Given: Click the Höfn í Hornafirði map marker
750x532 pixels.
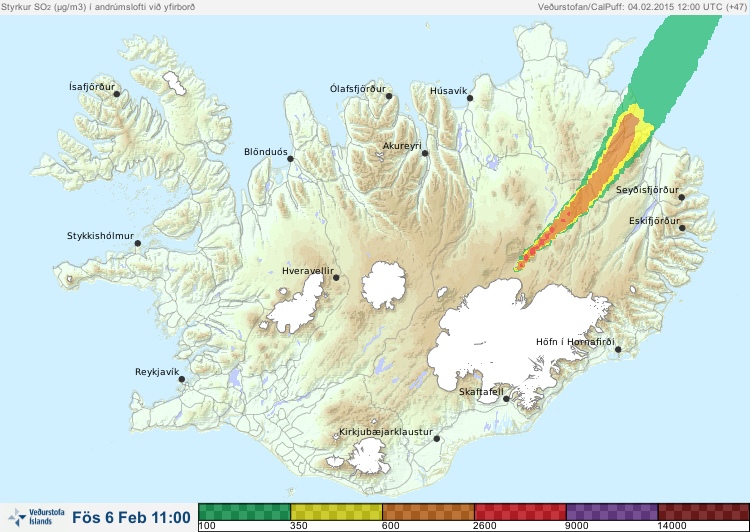Looking at the screenshot, I should pyautogui.click(x=618, y=350).
